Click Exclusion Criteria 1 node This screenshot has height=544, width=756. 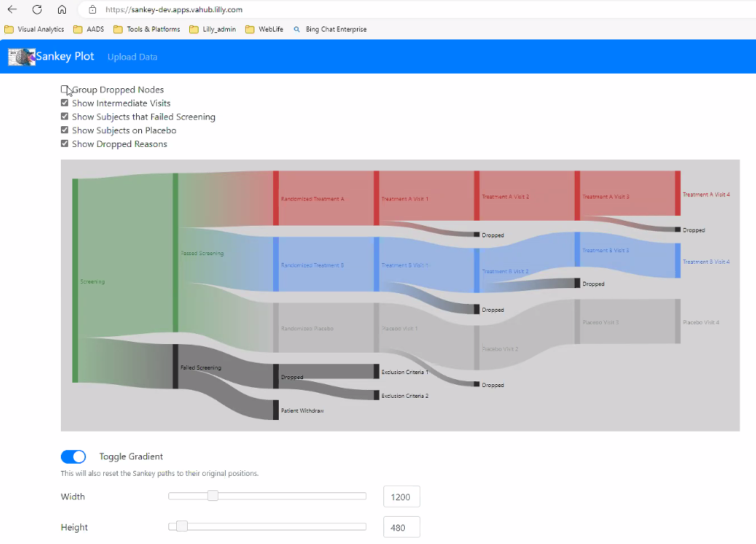tap(376, 371)
